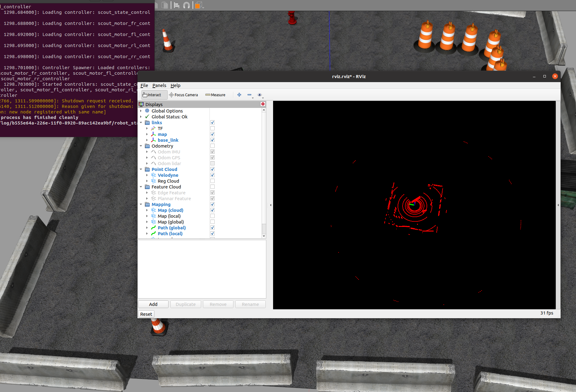The height and width of the screenshot is (392, 576).
Task: Click the Feature Cloud folder icon
Action: pos(147,187)
